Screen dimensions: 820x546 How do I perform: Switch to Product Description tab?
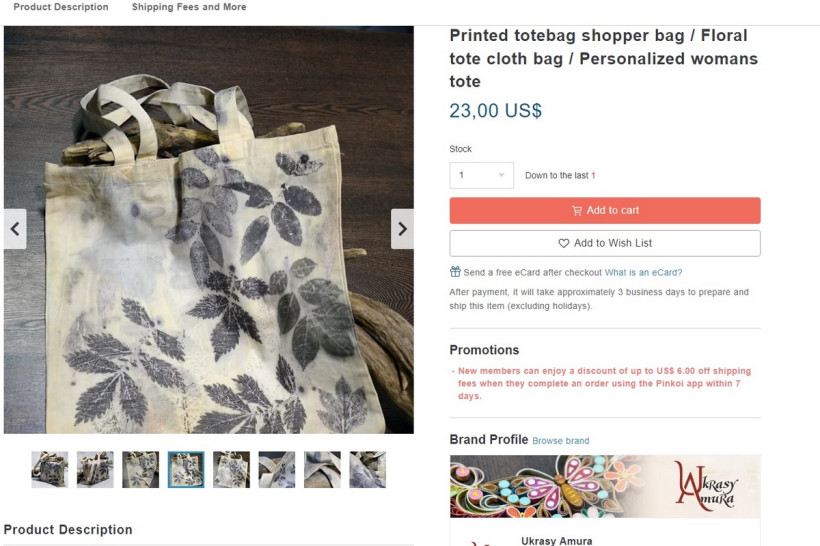61,7
